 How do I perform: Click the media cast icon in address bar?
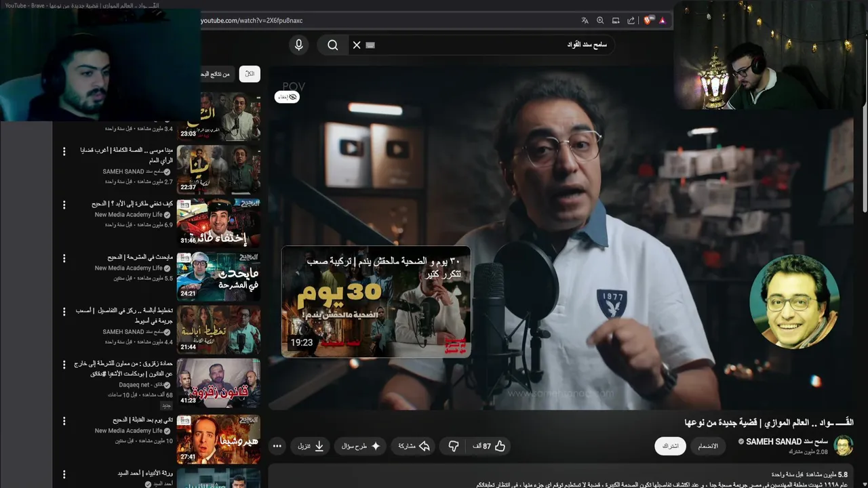(616, 20)
